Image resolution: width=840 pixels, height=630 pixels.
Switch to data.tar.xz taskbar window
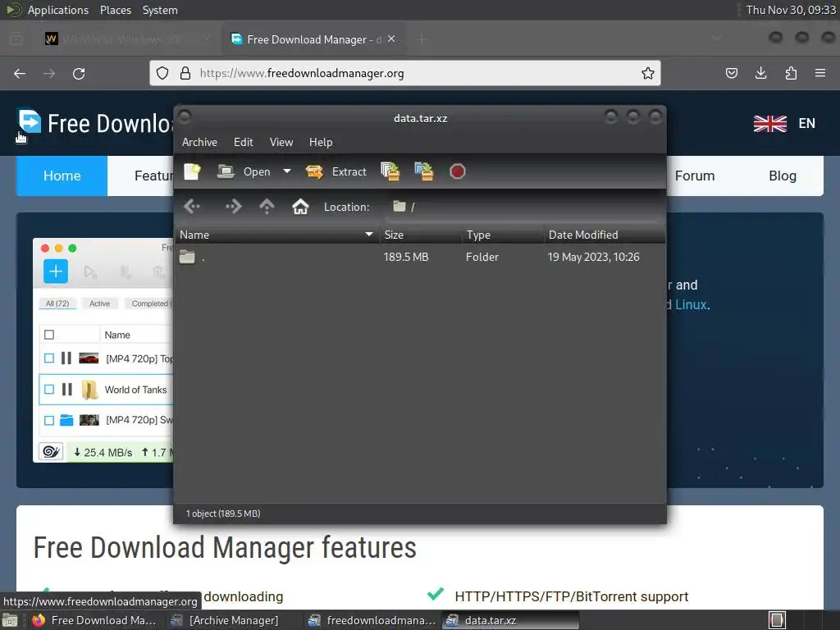(510, 620)
